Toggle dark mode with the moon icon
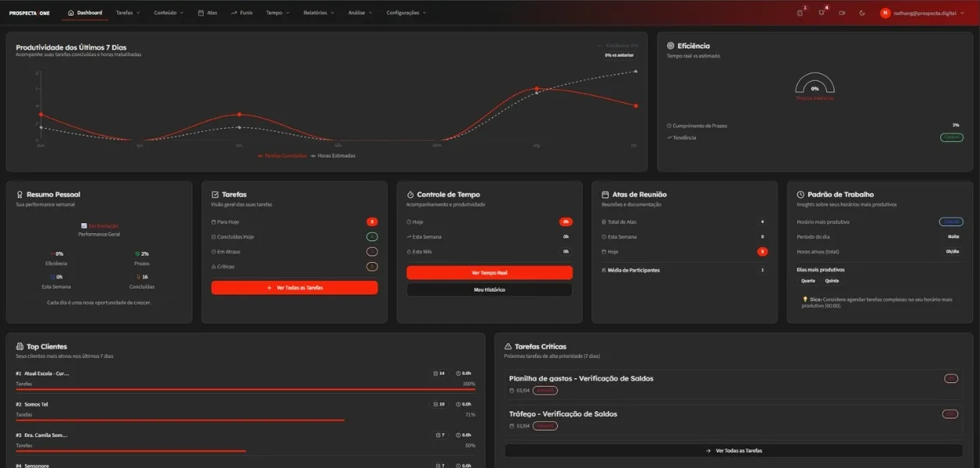Screen dimensions: 980x468 point(862,12)
